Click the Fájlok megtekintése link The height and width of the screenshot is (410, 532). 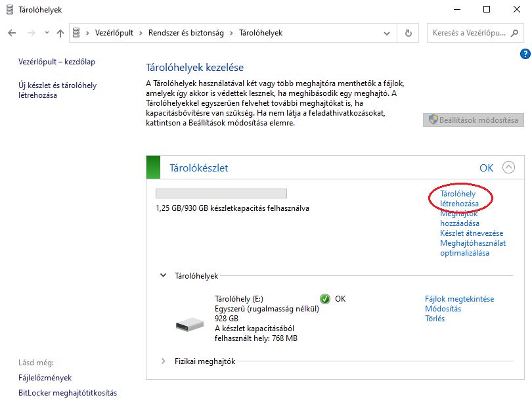(459, 299)
